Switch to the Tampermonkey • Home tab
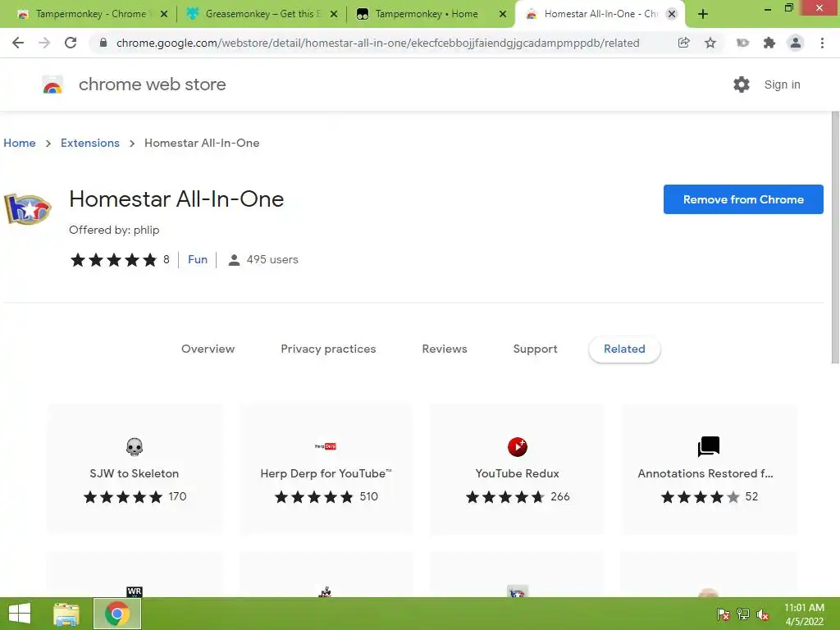This screenshot has width=840, height=630. (427, 14)
